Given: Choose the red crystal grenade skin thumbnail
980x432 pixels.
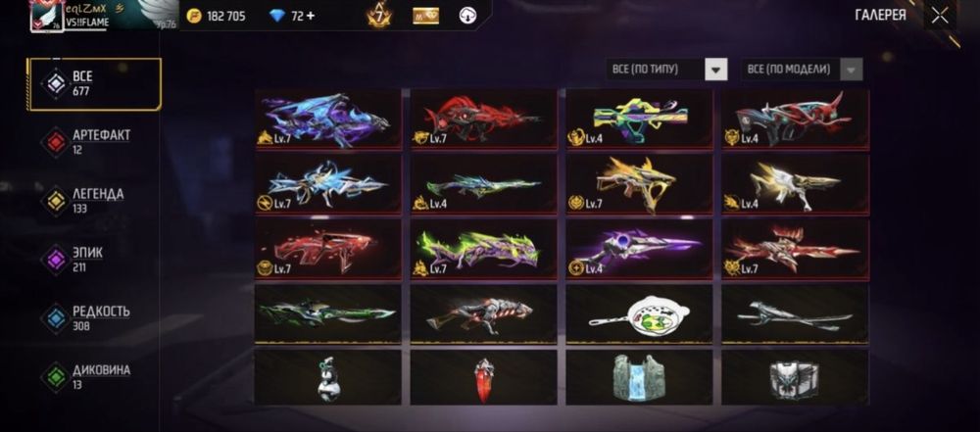Looking at the screenshot, I should point(483,377).
